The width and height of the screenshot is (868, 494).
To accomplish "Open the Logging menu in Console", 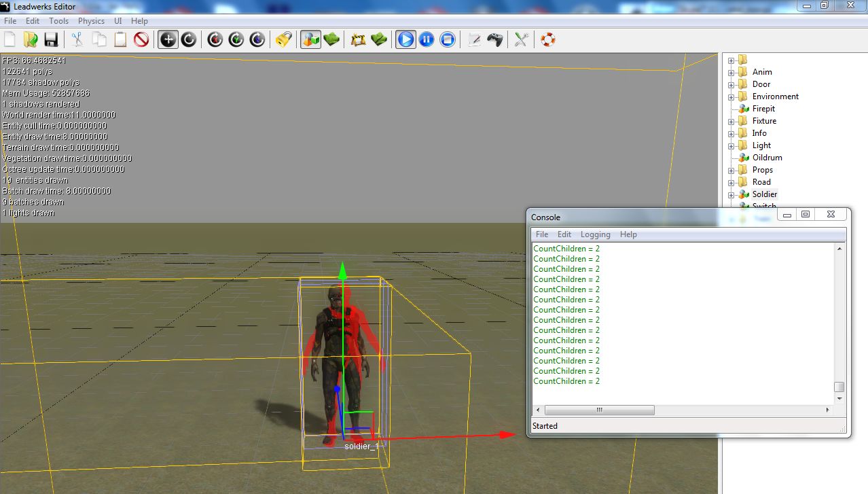I will click(595, 234).
